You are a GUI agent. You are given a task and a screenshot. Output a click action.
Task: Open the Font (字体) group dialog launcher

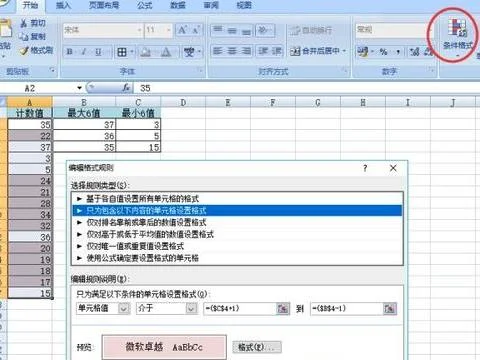click(x=201, y=70)
